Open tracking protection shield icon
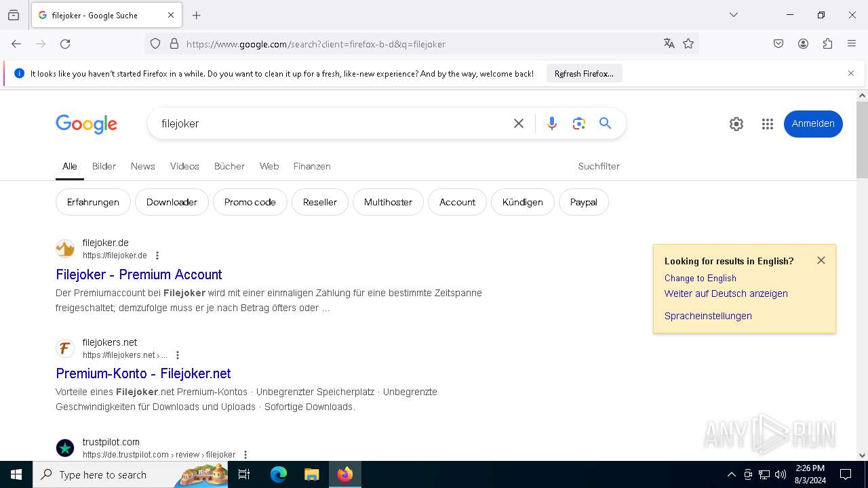The height and width of the screenshot is (488, 868). 155,44
